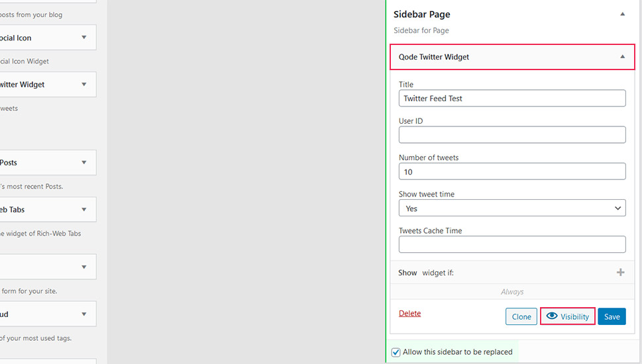Click the plus icon beside Show widget if
The width and height of the screenshot is (642, 364).
[620, 273]
